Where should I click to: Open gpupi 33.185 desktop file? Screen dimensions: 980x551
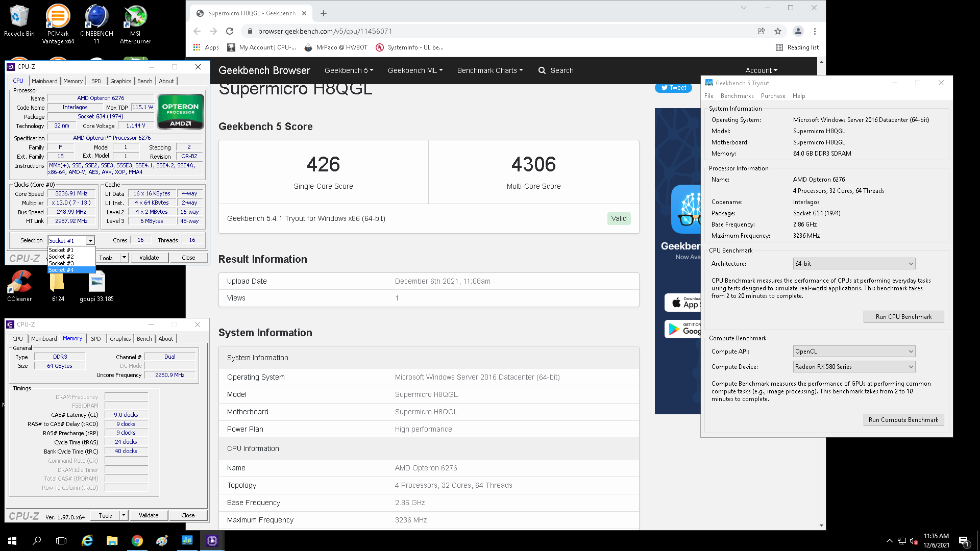coord(96,286)
